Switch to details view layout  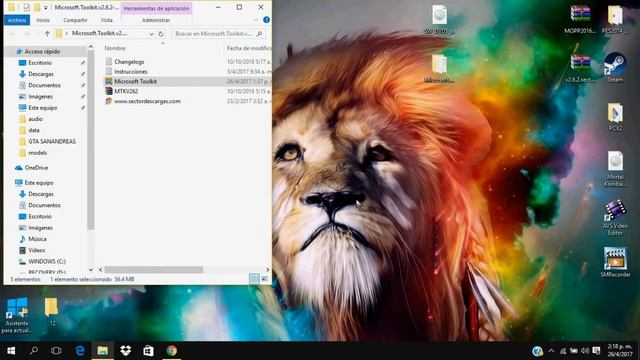click(x=254, y=279)
